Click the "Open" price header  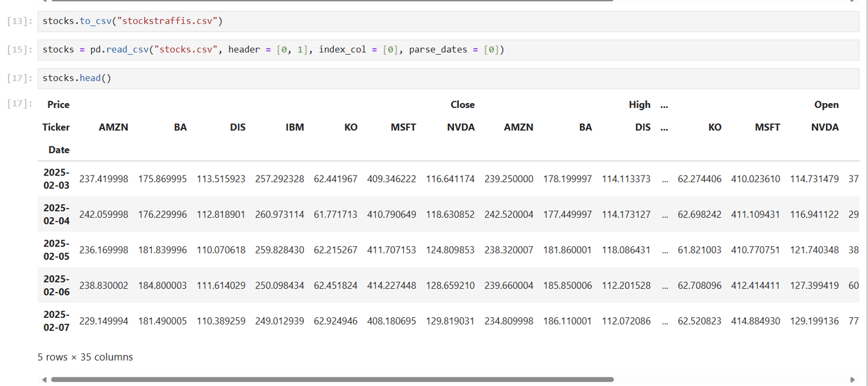click(x=826, y=104)
